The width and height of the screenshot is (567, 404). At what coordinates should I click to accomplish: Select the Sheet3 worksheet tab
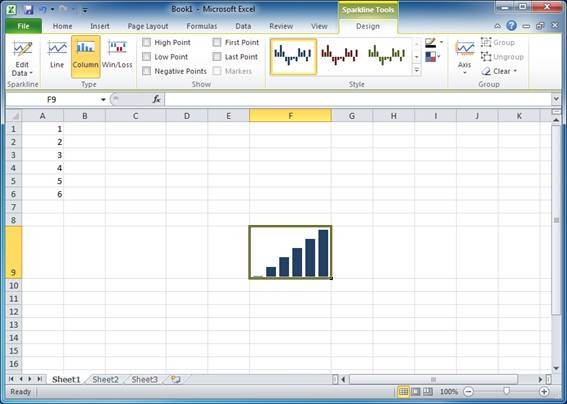[x=144, y=379]
